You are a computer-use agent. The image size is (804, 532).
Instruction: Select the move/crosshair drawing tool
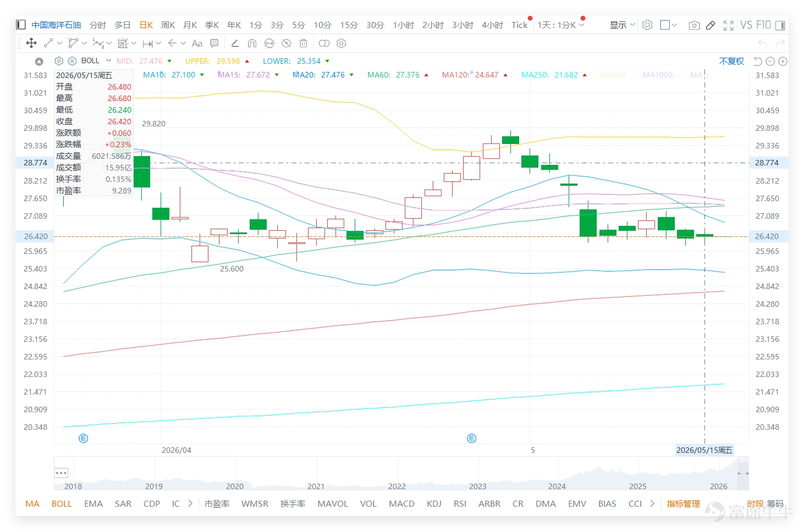point(31,43)
